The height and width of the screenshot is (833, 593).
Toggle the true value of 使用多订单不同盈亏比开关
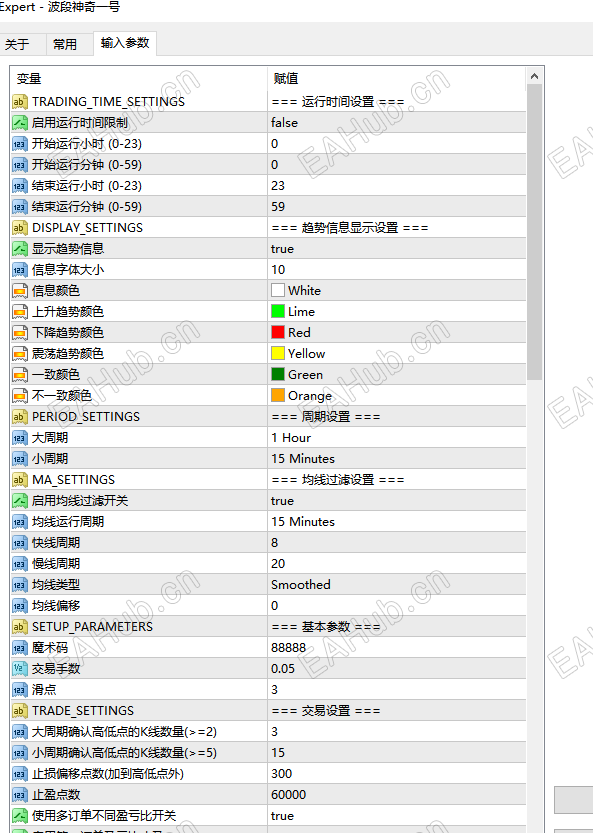396,815
